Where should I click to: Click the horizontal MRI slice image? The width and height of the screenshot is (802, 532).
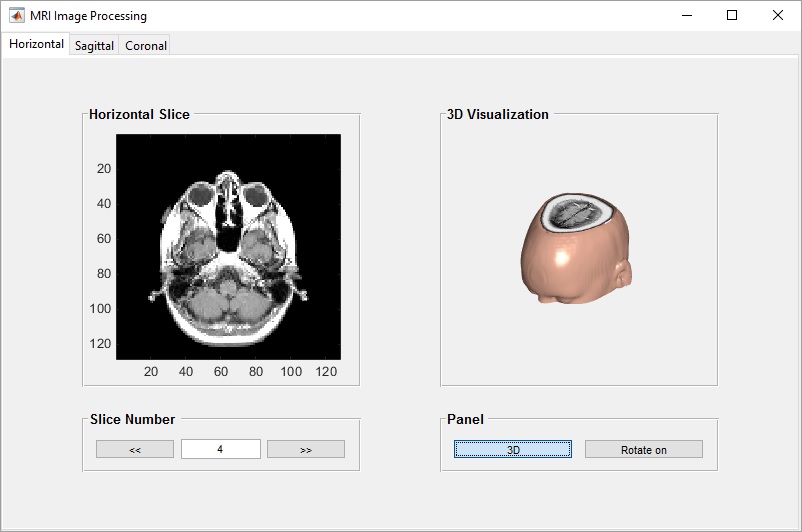coord(228,247)
